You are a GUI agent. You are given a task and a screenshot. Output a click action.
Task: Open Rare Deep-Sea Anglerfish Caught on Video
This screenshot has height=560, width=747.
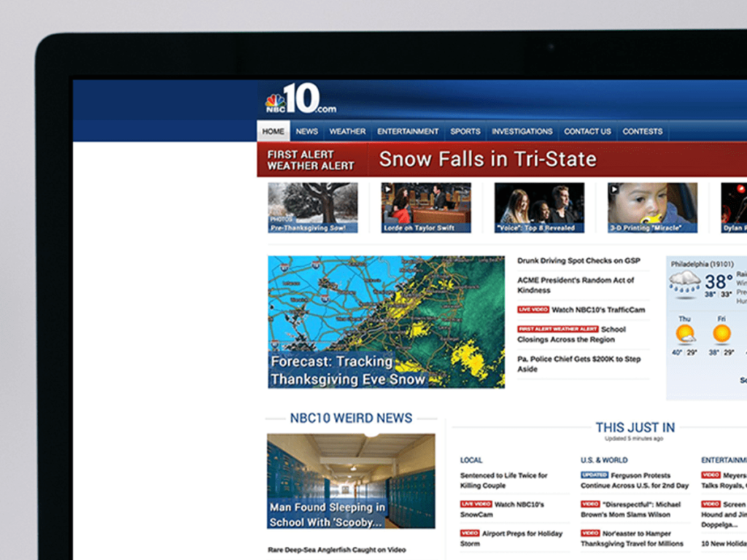pyautogui.click(x=337, y=550)
